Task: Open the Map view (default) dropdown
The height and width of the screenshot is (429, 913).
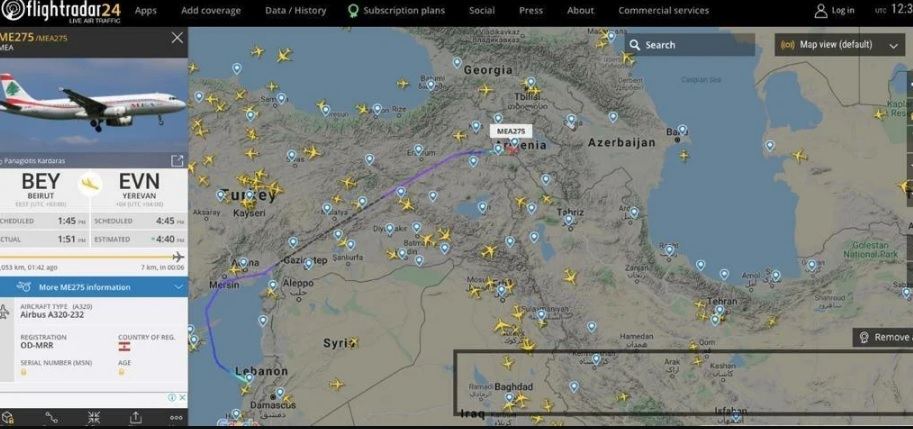Action: coord(840,45)
